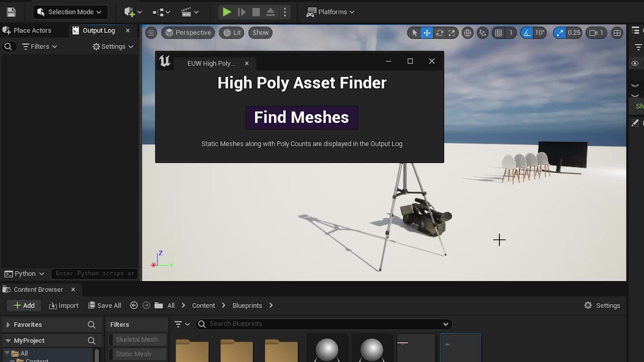Viewport: 644px width, 362px height.
Task: Click the Import button in Content Browser
Action: coord(63,305)
